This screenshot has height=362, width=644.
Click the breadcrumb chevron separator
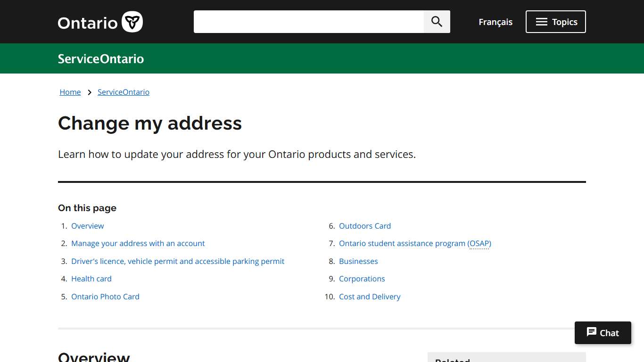pyautogui.click(x=89, y=92)
